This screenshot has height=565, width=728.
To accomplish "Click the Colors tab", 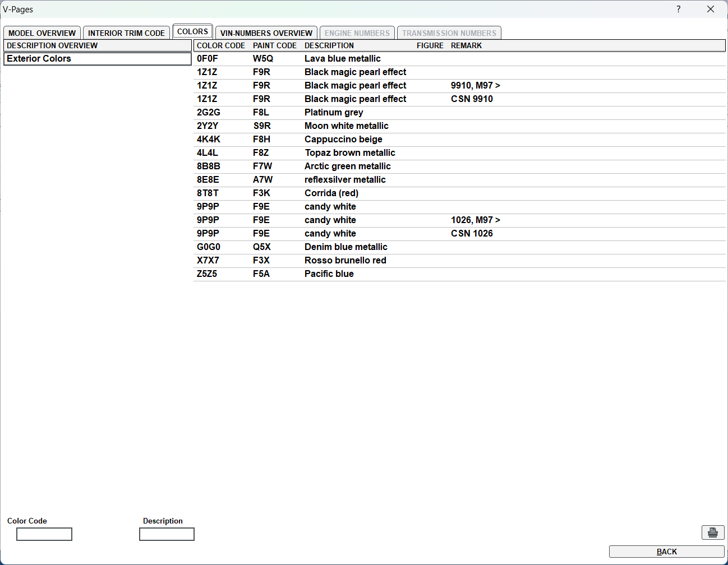I will [x=192, y=32].
